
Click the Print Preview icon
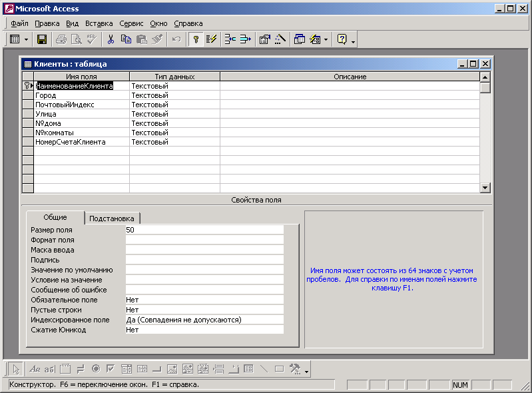pos(77,39)
